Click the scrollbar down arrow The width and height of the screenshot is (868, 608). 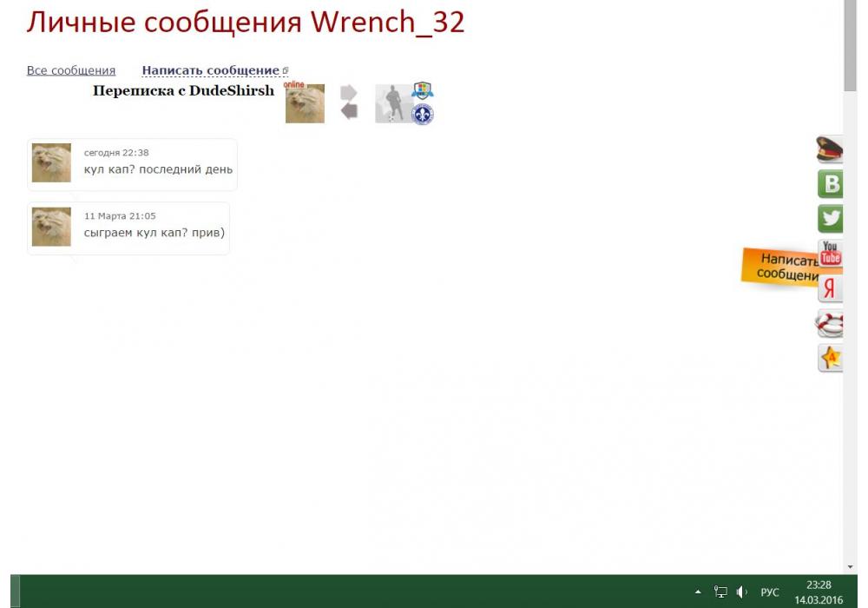pos(850,567)
